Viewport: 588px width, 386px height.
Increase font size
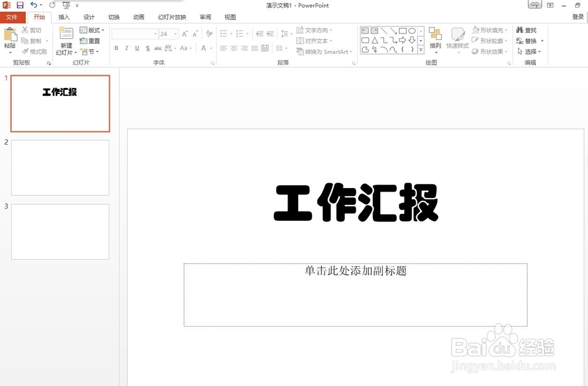point(185,33)
